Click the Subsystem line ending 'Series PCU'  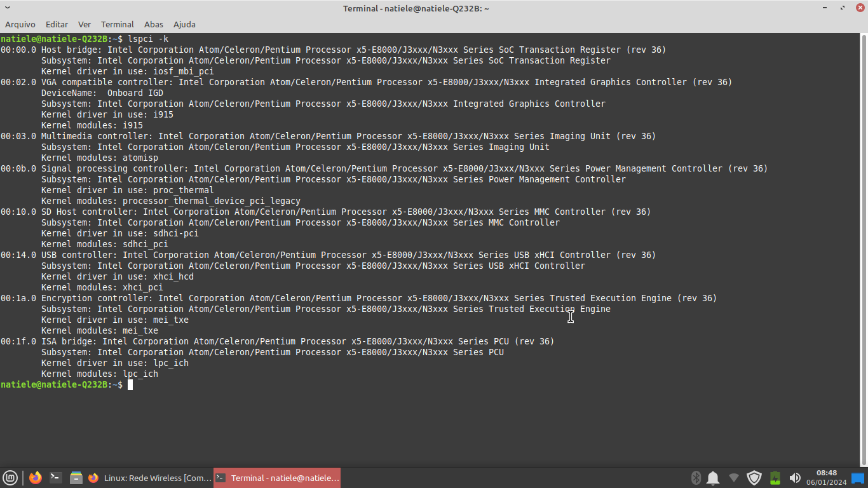[273, 352]
